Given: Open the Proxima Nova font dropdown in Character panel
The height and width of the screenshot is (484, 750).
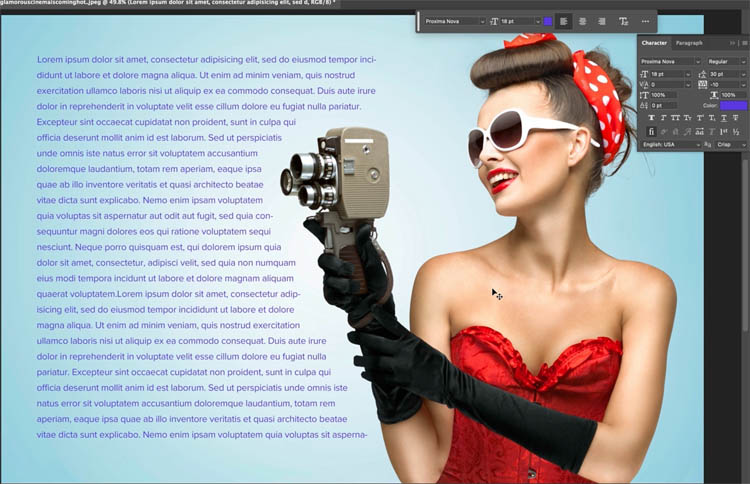Looking at the screenshot, I should (x=669, y=62).
